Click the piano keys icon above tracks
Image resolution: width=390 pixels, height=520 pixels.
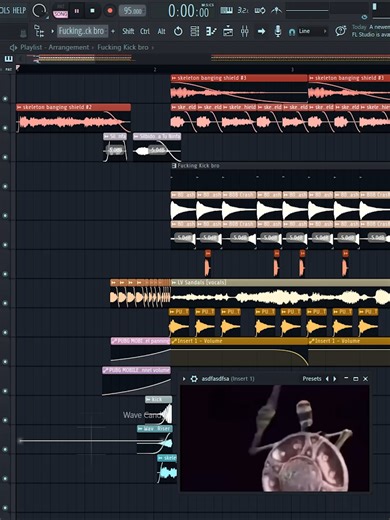pos(8,59)
